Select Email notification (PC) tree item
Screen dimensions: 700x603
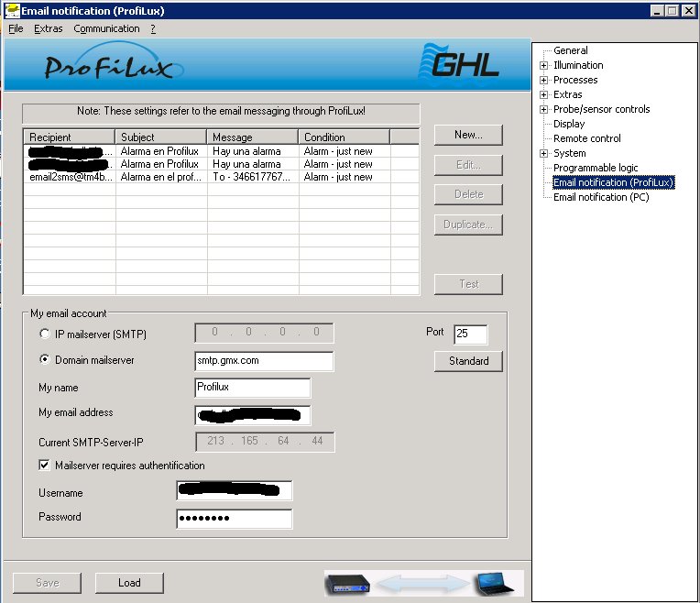tap(601, 197)
